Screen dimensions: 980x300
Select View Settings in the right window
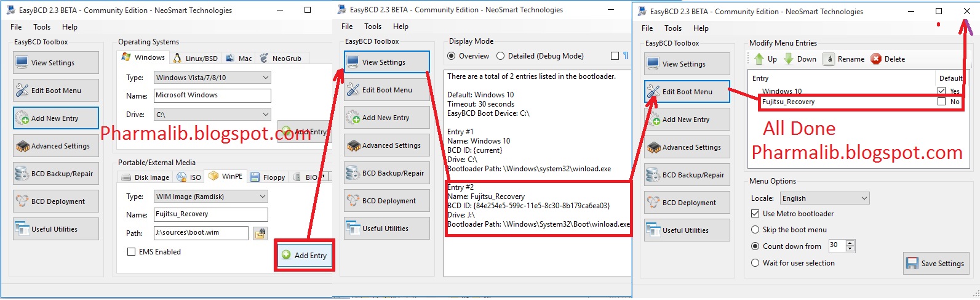(687, 64)
